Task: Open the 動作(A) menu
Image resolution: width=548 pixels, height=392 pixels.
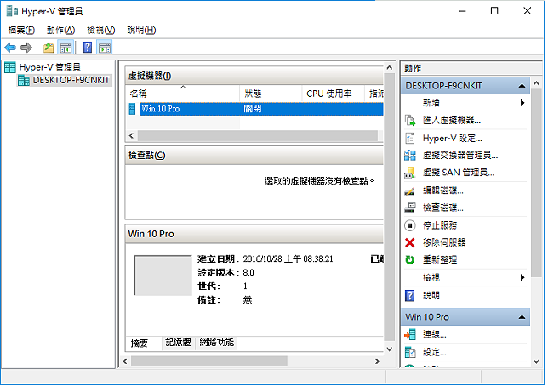Action: (60, 30)
